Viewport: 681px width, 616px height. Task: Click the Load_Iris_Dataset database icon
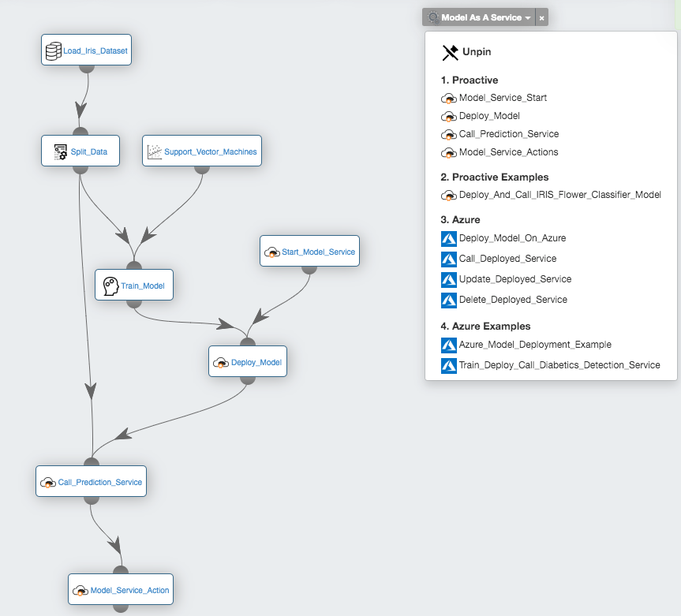coord(54,50)
